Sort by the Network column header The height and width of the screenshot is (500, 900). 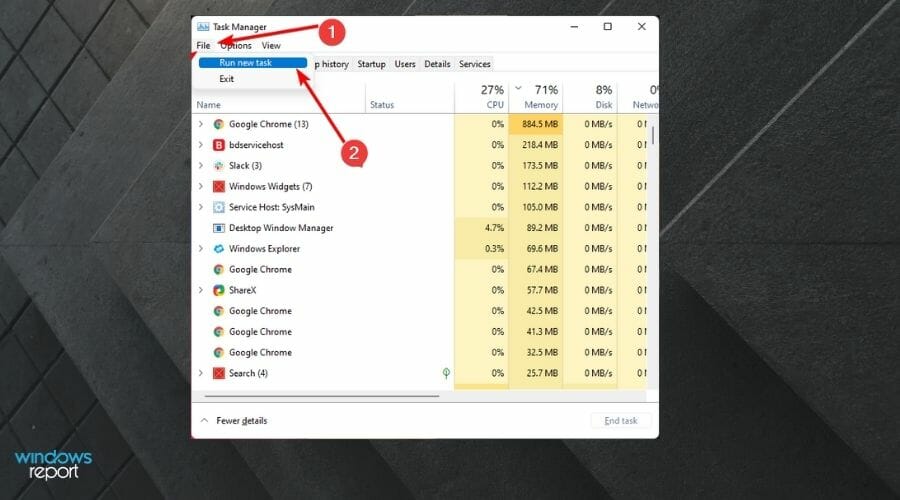(638, 98)
